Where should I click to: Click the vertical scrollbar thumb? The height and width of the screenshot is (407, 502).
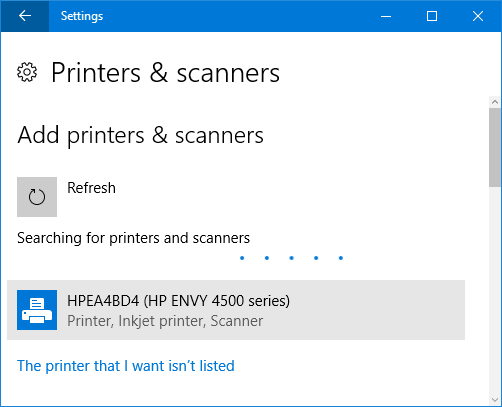(x=495, y=147)
